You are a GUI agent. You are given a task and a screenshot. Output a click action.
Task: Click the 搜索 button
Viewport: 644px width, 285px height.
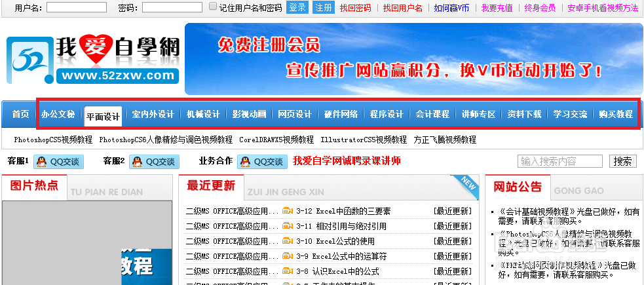click(622, 161)
